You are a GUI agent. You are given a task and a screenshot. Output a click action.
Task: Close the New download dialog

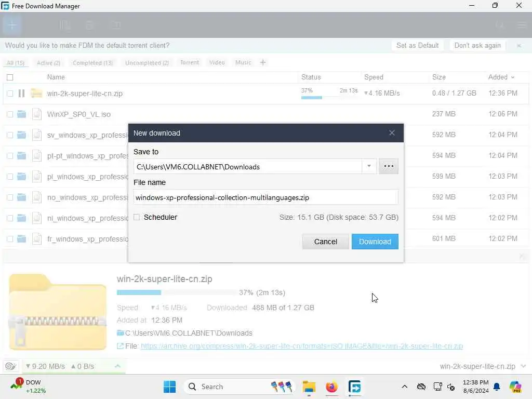pyautogui.click(x=392, y=133)
